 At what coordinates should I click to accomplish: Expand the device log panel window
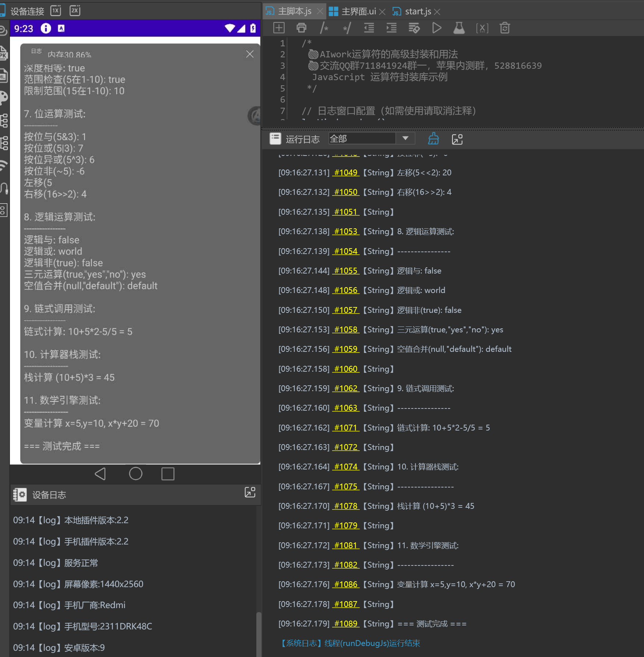tap(250, 492)
